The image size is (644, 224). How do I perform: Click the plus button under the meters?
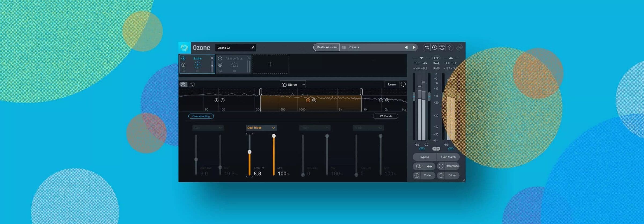tap(438, 149)
